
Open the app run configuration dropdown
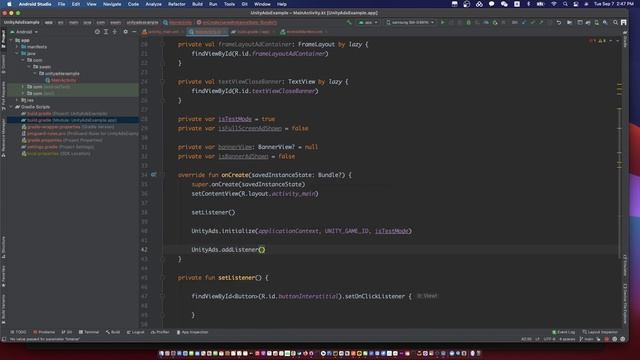[368, 22]
